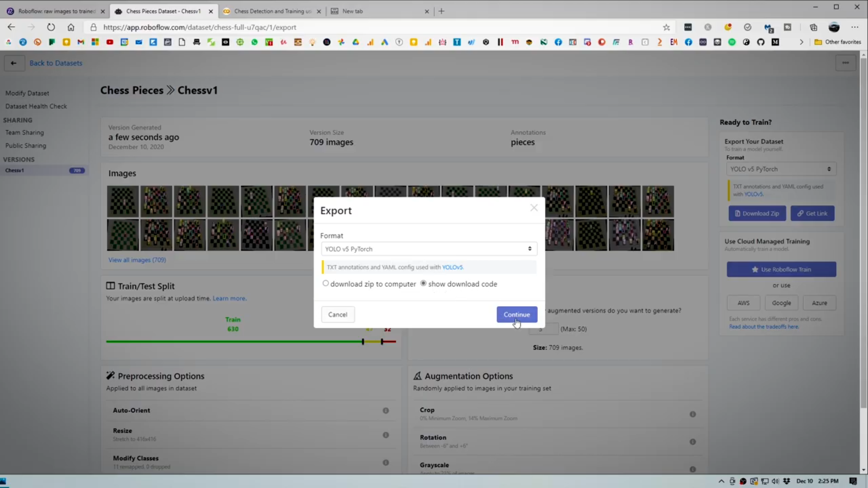Open the Other favorites folder

pyautogui.click(x=838, y=42)
